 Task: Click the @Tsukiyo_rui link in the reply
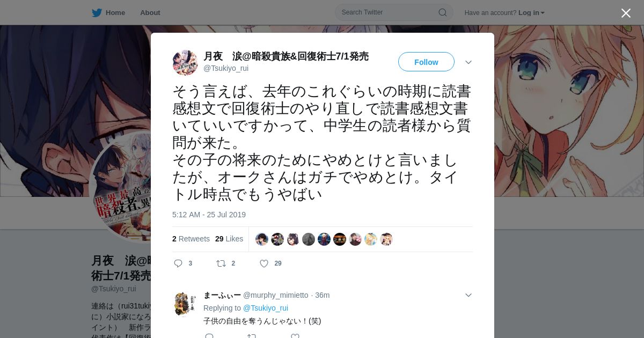coord(266,308)
